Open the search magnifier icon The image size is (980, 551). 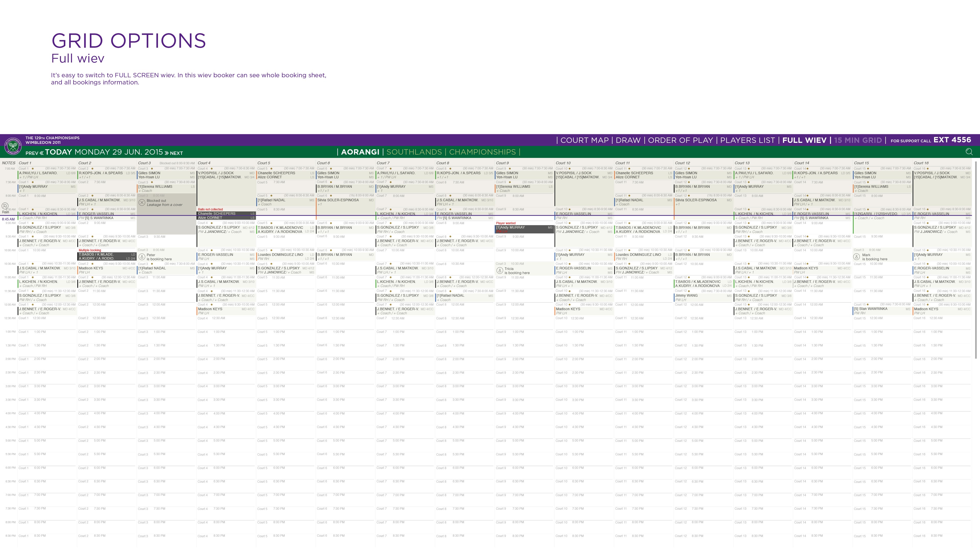tap(969, 152)
